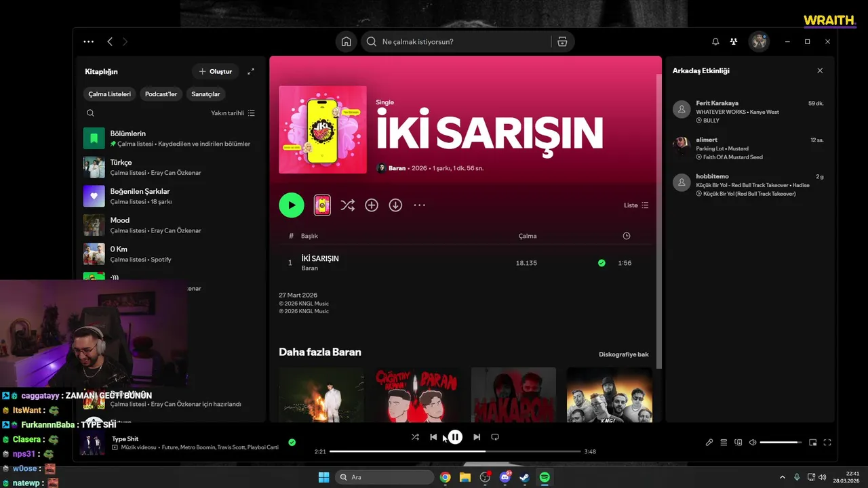The width and height of the screenshot is (868, 488).
Task: Open the İKİ SARIŞIN album cover art
Action: (323, 129)
